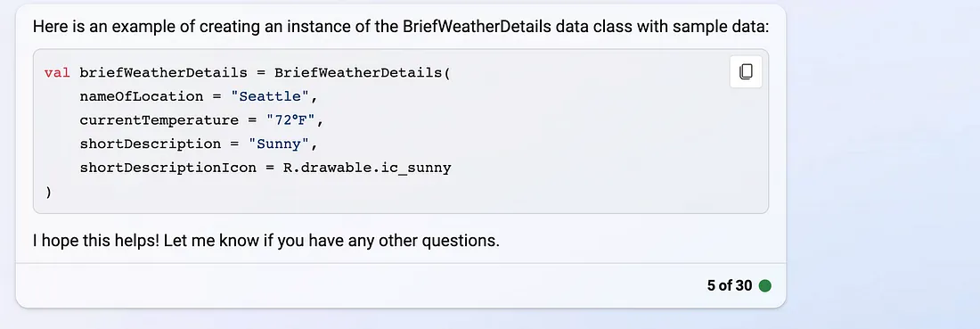Click the "5 of 30" message counter
This screenshot has width=980, height=329.
point(730,286)
